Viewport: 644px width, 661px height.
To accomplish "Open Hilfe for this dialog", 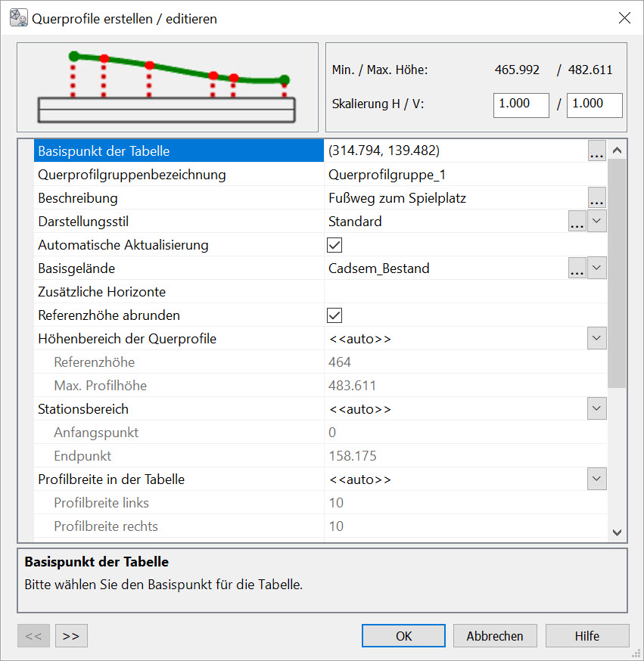I will pos(586,636).
